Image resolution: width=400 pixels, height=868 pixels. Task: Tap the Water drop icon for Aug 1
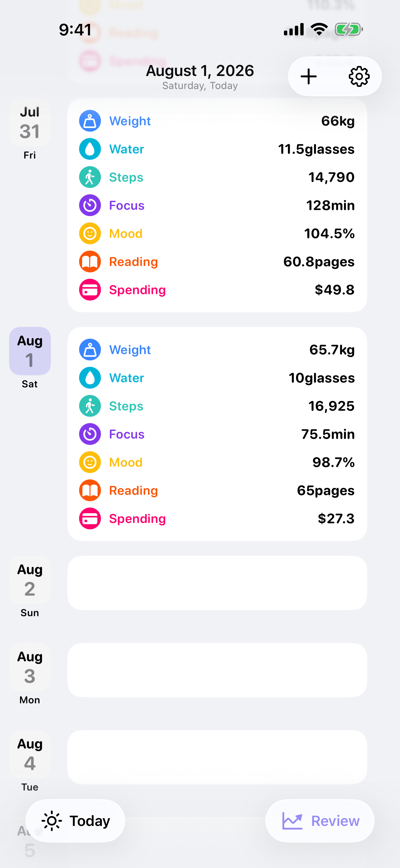90,378
